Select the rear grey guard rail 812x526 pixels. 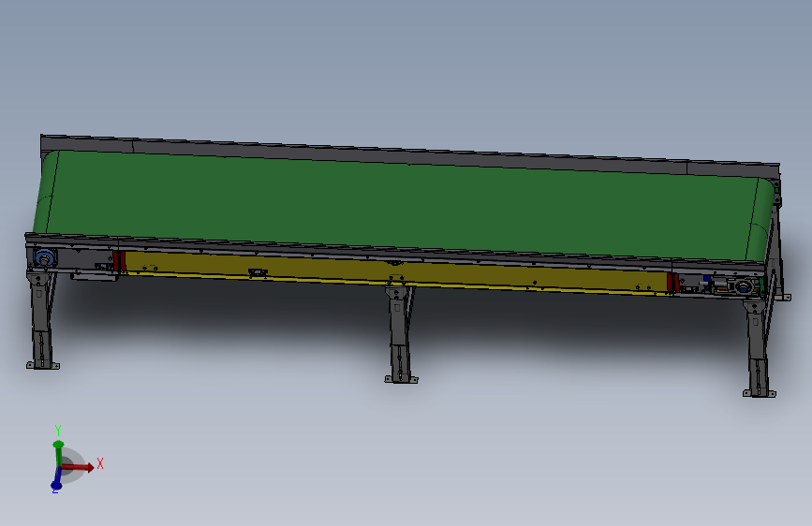409,154
